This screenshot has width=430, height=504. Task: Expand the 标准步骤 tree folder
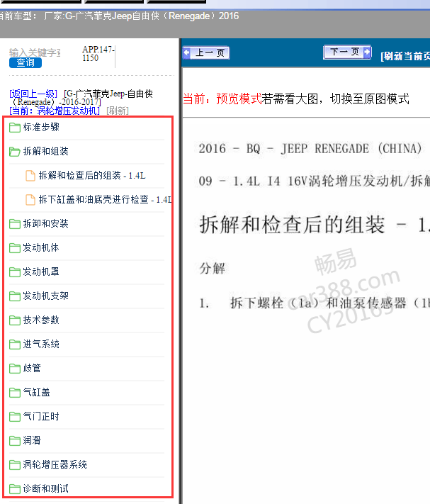(41, 128)
